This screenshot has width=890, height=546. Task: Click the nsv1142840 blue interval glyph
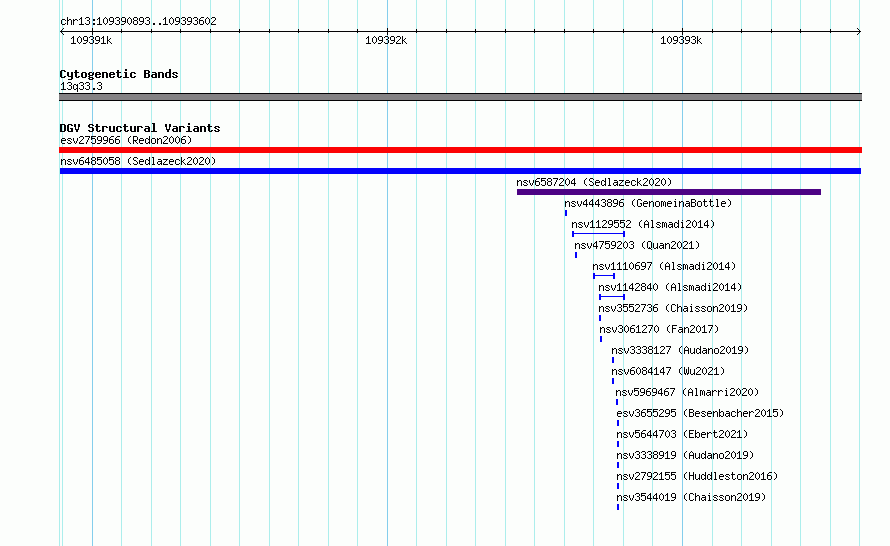[612, 297]
